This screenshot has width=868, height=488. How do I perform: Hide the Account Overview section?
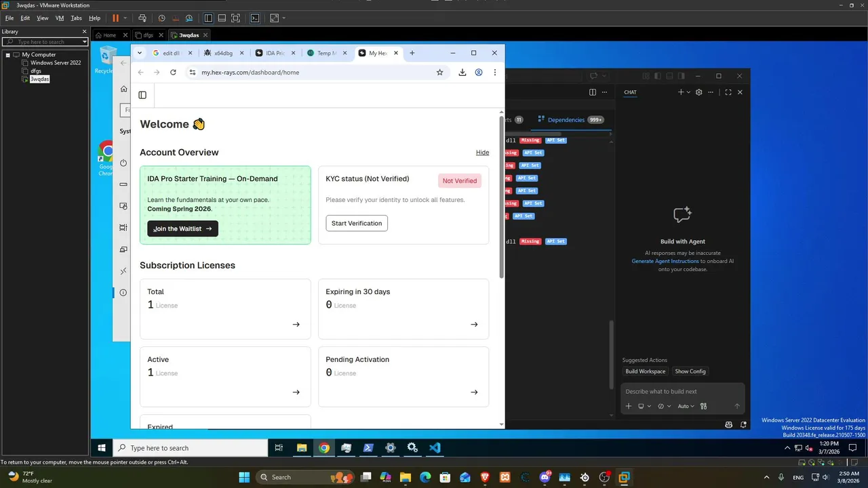pyautogui.click(x=482, y=152)
